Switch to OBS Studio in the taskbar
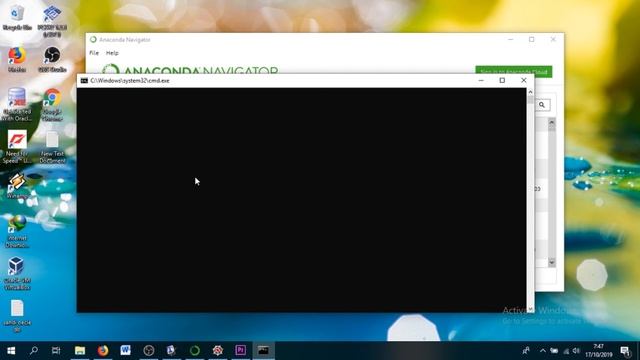This screenshot has height=360, width=640. click(x=149, y=350)
